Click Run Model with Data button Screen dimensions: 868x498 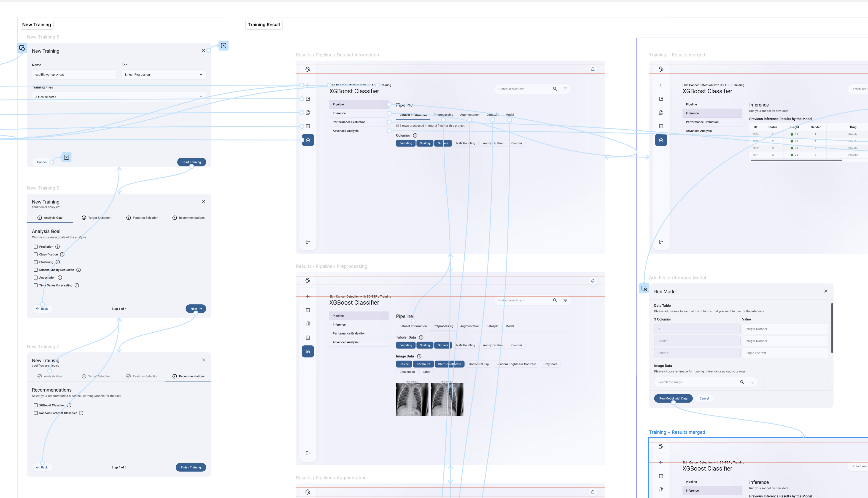point(673,398)
